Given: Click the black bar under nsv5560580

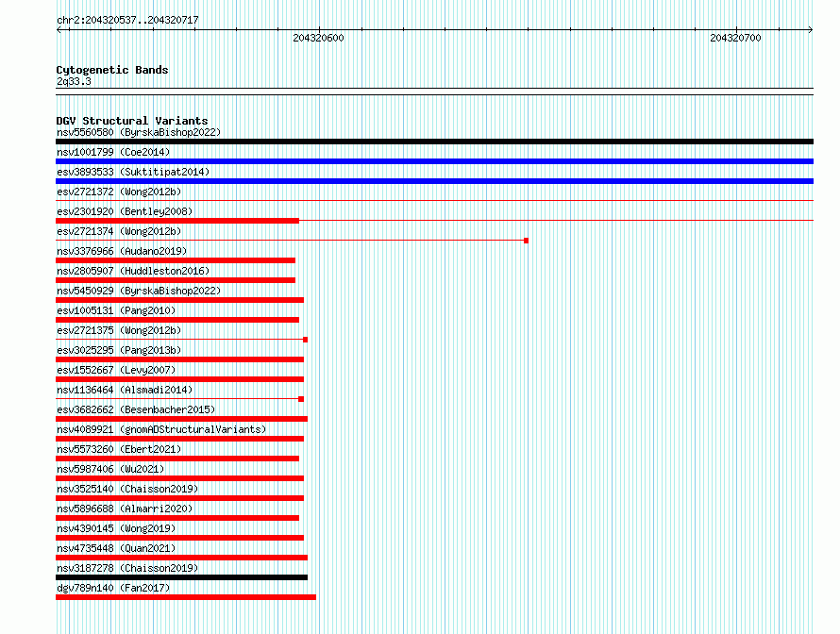Looking at the screenshot, I should tap(434, 142).
